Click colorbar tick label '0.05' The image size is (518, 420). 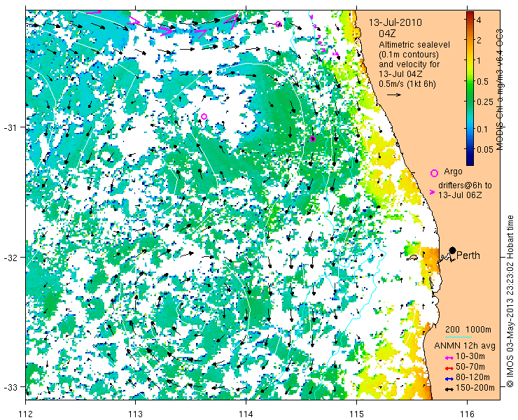pos(485,149)
